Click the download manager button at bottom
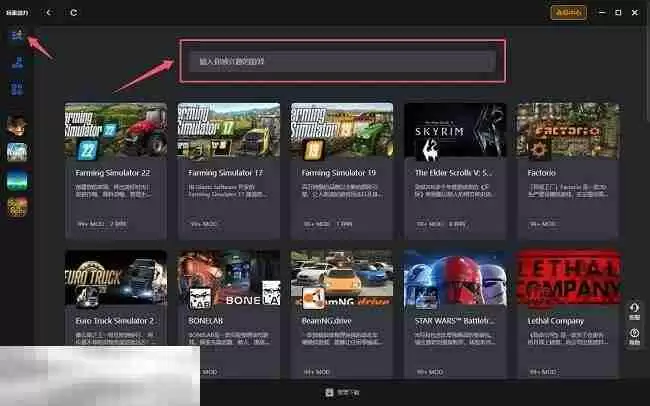This screenshot has height=406, width=650. point(336,393)
